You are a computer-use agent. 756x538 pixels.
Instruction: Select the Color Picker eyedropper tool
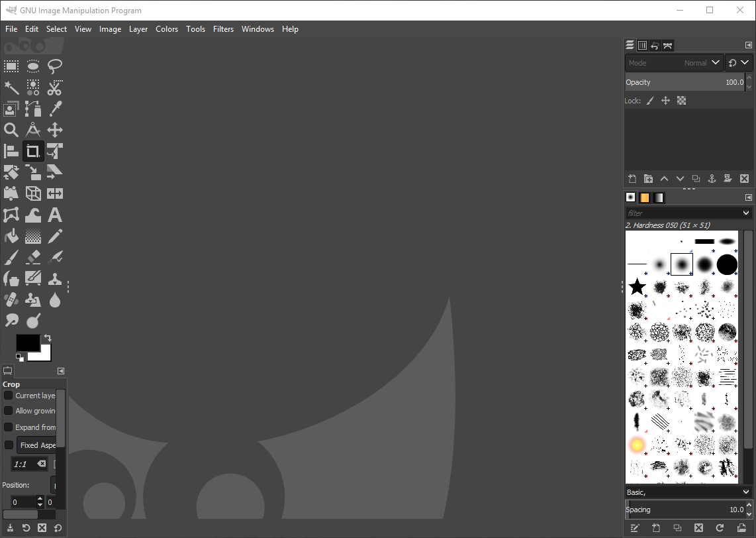[54, 109]
